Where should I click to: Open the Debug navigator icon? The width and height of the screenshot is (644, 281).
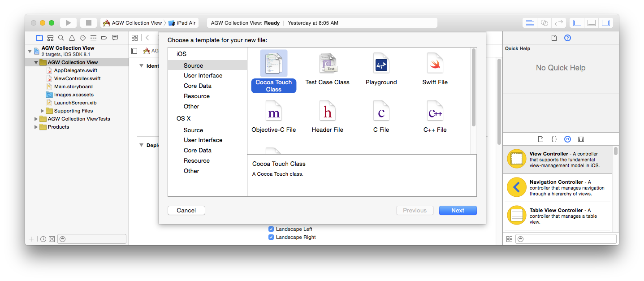click(93, 38)
